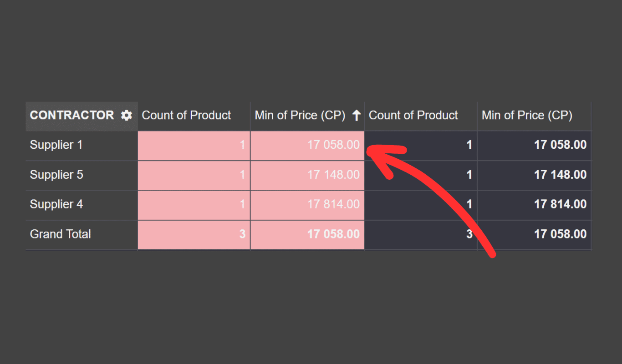622x364 pixels.
Task: Select the dark Grand Total 17 058.00 cell
Action: (x=560, y=234)
